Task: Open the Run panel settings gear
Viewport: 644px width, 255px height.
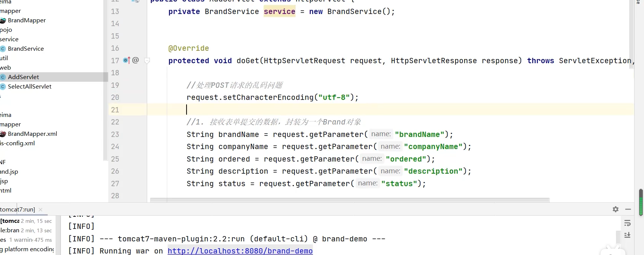Action: tap(616, 209)
